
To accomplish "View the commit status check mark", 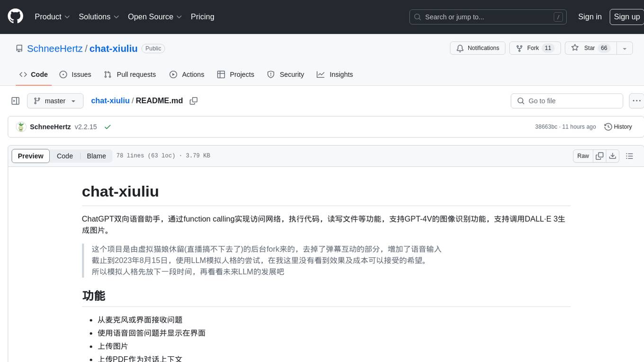I will pos(107,127).
